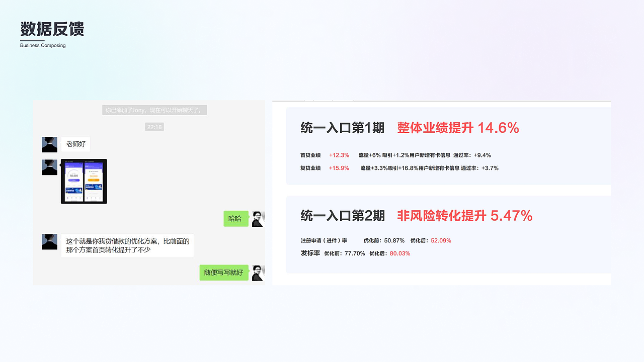Expand the 统一入口第2期 results card

(x=448, y=234)
